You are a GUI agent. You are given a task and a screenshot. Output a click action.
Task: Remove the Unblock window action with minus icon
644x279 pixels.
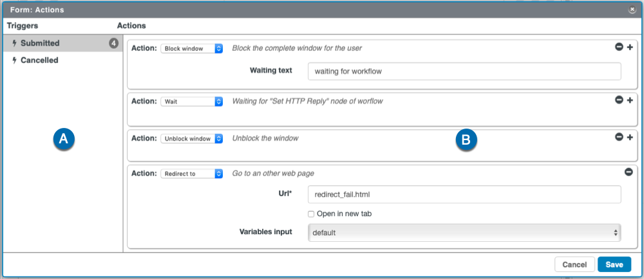tap(619, 137)
